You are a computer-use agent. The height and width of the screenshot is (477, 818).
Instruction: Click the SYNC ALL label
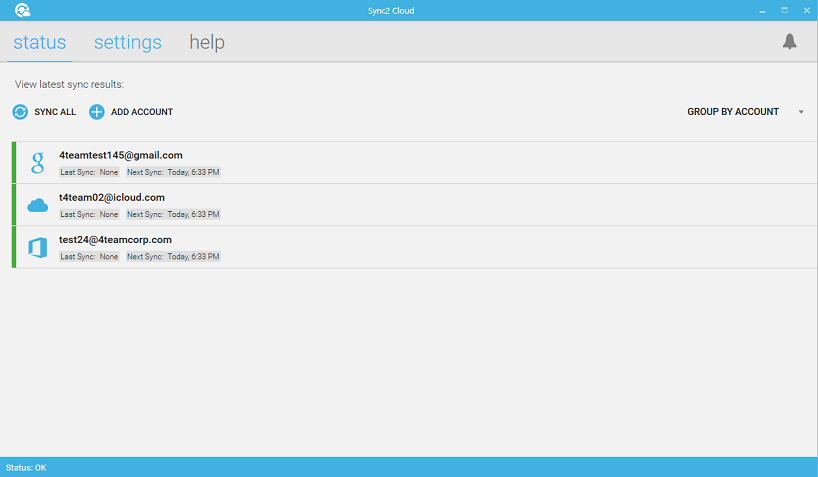pos(55,112)
